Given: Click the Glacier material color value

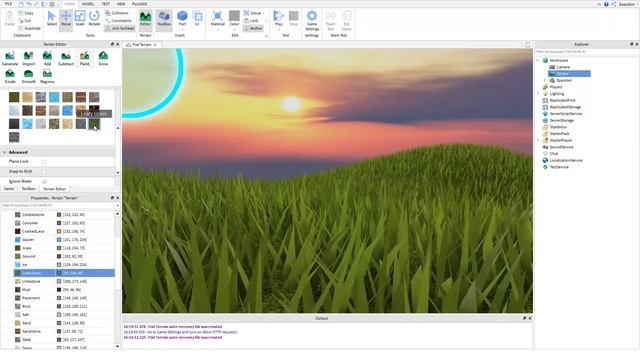Looking at the screenshot, I should click(x=75, y=240).
